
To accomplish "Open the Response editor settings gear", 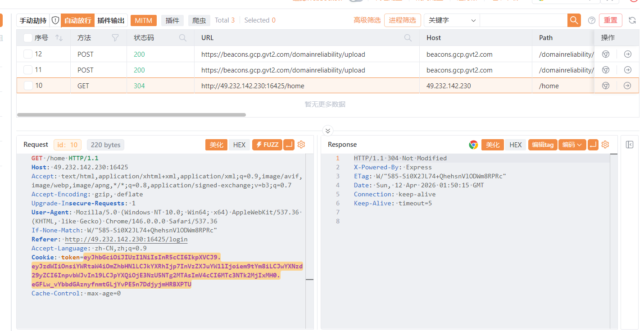I will coord(605,145).
